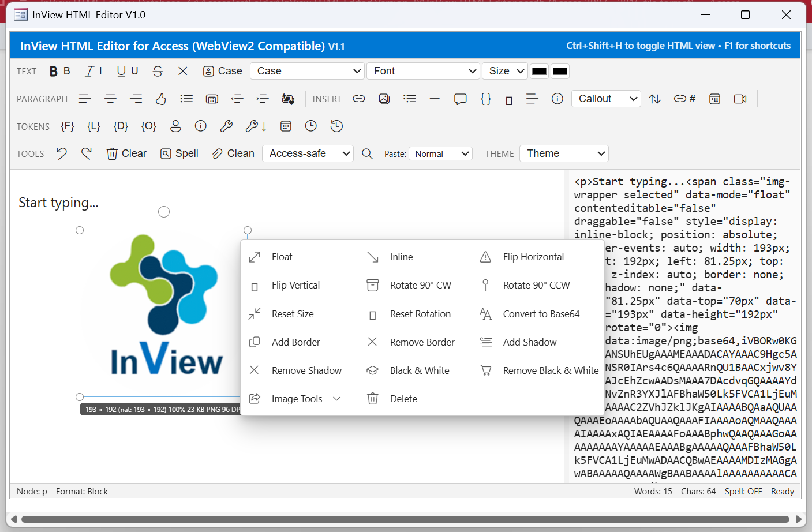This screenshot has width=812, height=532.
Task: Insert the {L} token
Action: click(x=93, y=126)
